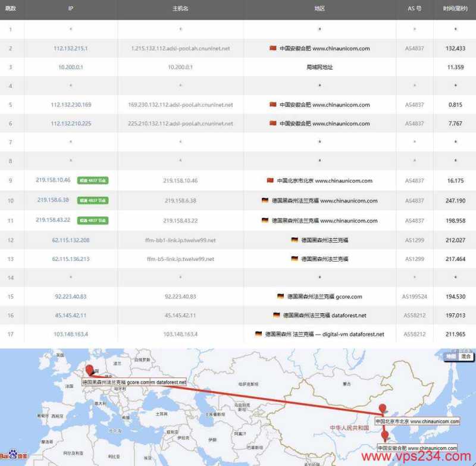Switch map to 混合 hybrid view
476x466 pixels.
466,357
